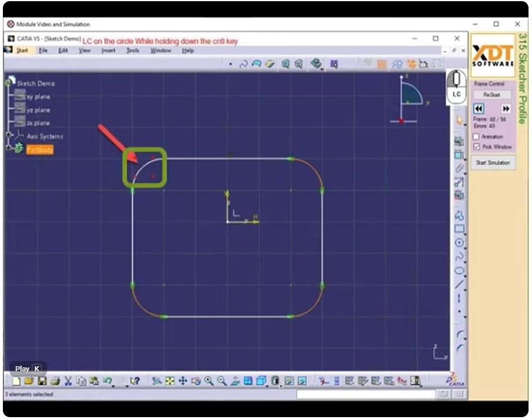Click the Start Simulation button
Image resolution: width=532 pixels, height=420 pixels.
point(493,163)
